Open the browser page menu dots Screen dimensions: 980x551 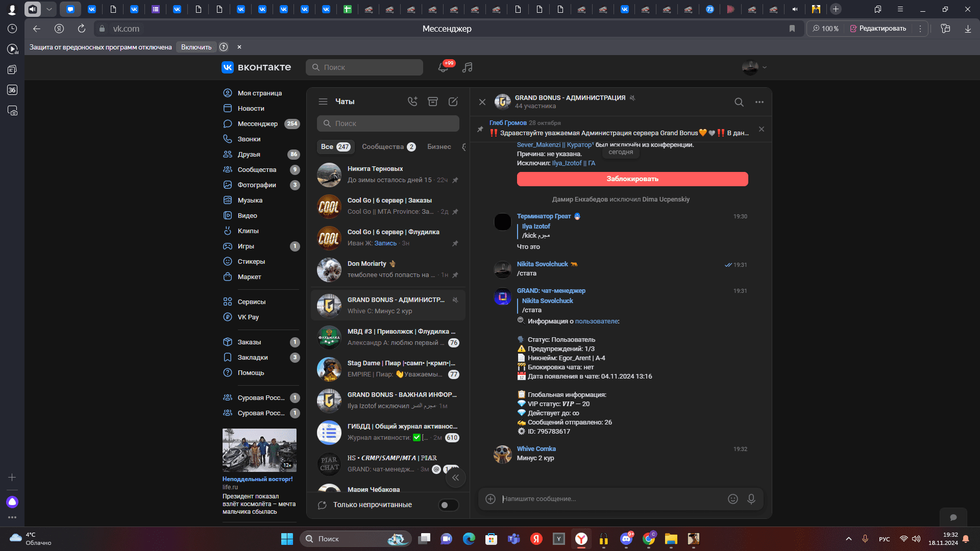click(920, 29)
